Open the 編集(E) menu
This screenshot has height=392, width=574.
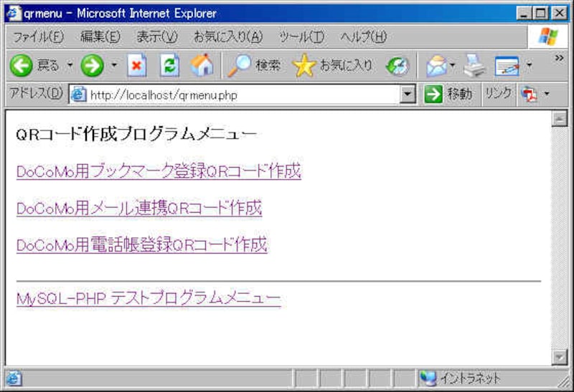pyautogui.click(x=100, y=37)
